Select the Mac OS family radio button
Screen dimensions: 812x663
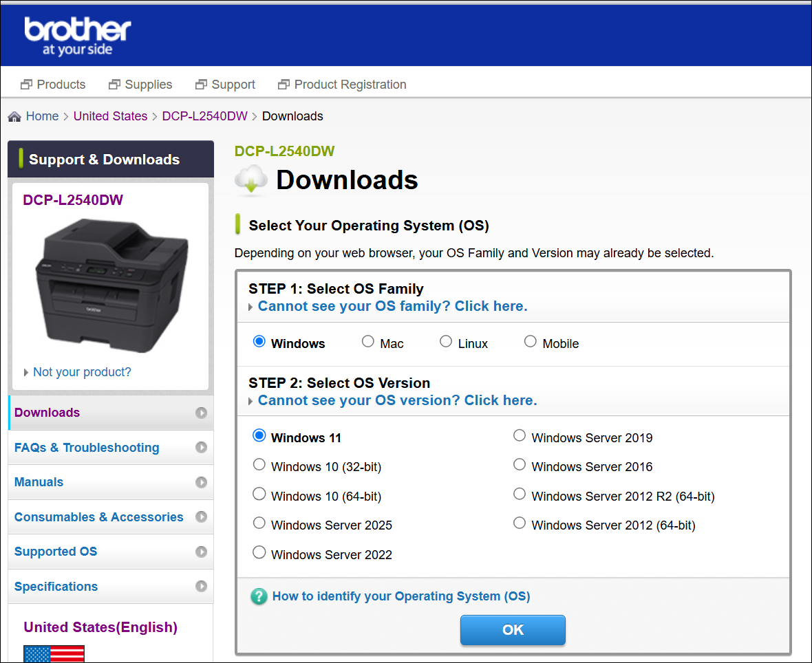click(367, 342)
